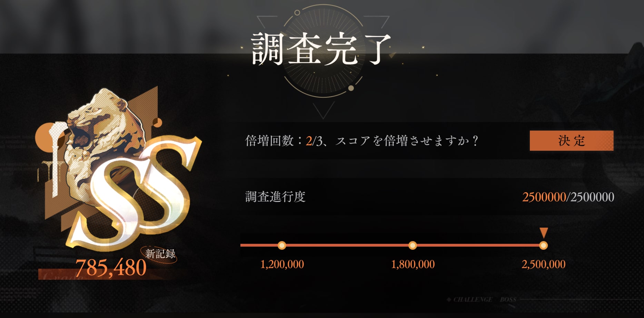The width and height of the screenshot is (644, 318).
Task: Click the orange 決定 confirm button
Action: (x=572, y=140)
